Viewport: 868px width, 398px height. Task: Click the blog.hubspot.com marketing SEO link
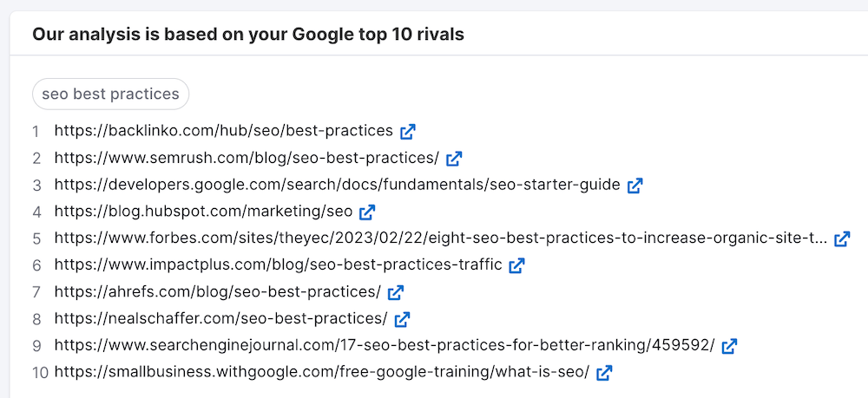203,211
